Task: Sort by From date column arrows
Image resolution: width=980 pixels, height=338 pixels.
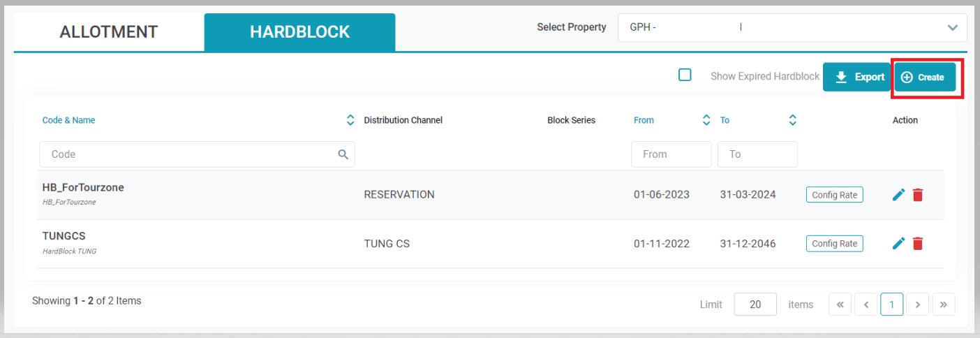Action: coord(706,120)
